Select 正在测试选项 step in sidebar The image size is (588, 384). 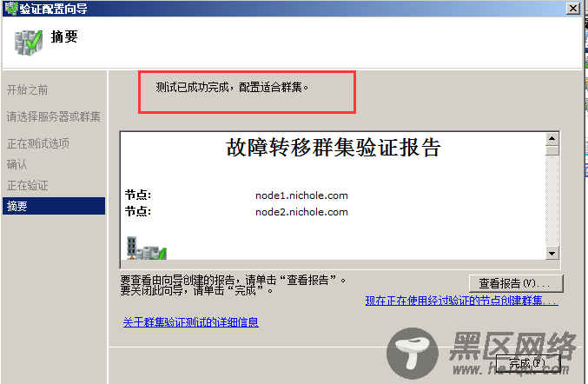click(x=38, y=143)
